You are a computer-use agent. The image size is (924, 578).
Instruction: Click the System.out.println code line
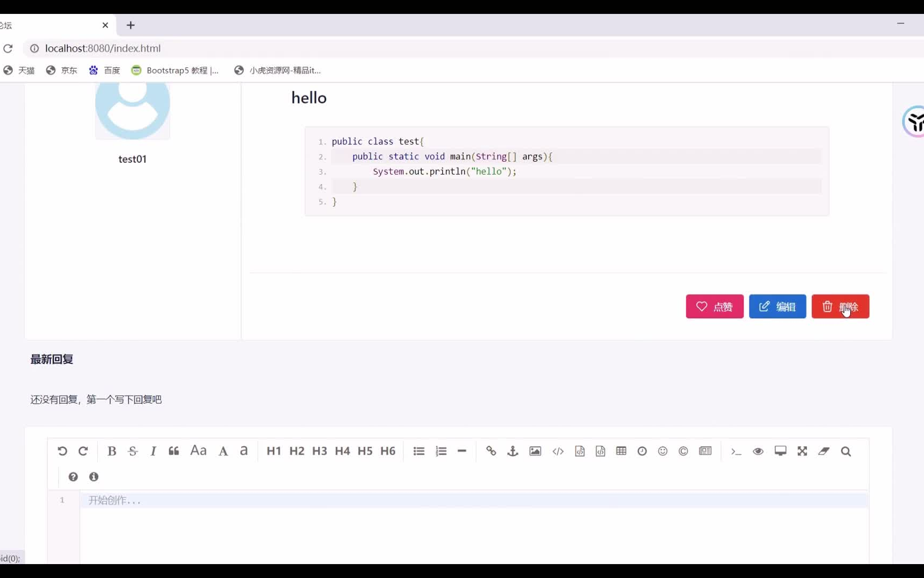coord(445,171)
